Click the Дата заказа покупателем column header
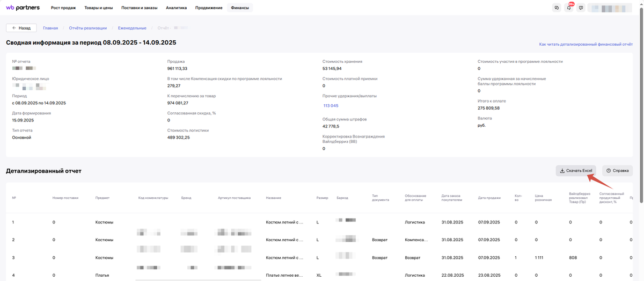644x281 pixels. 451,198
